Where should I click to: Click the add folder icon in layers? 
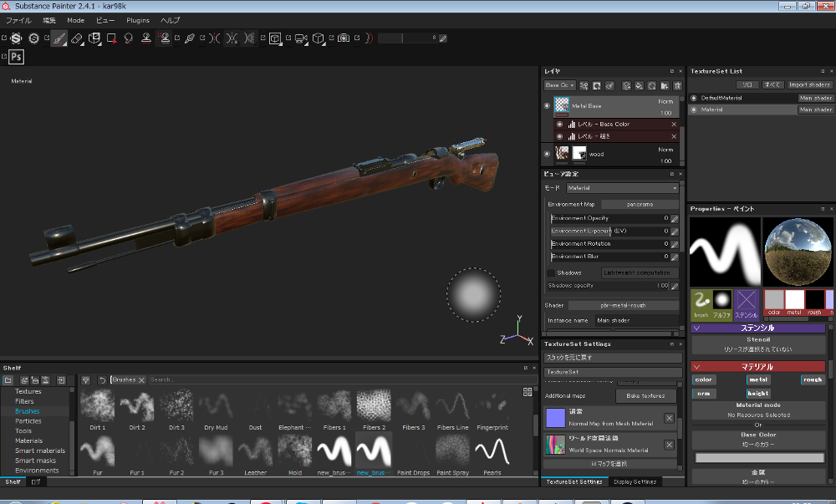(x=665, y=85)
